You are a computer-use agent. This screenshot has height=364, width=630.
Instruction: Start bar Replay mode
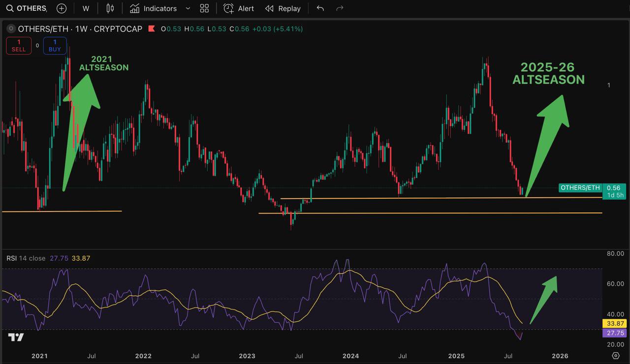click(x=283, y=8)
